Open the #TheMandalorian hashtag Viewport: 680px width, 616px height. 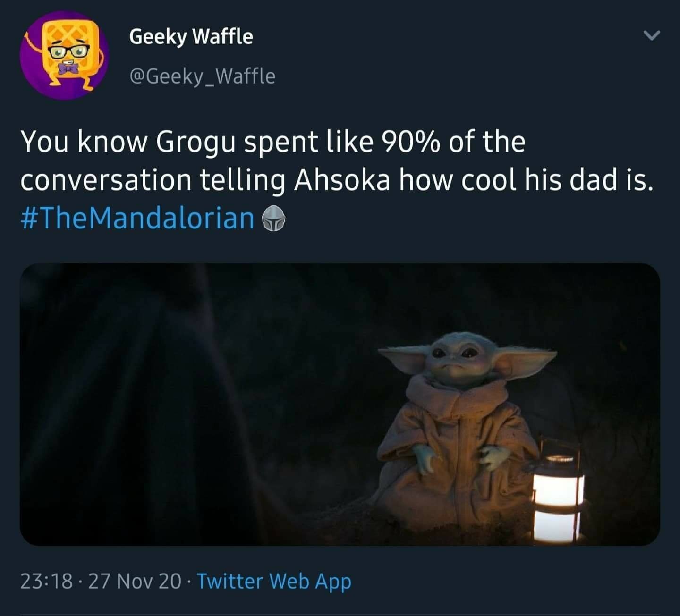(x=137, y=218)
